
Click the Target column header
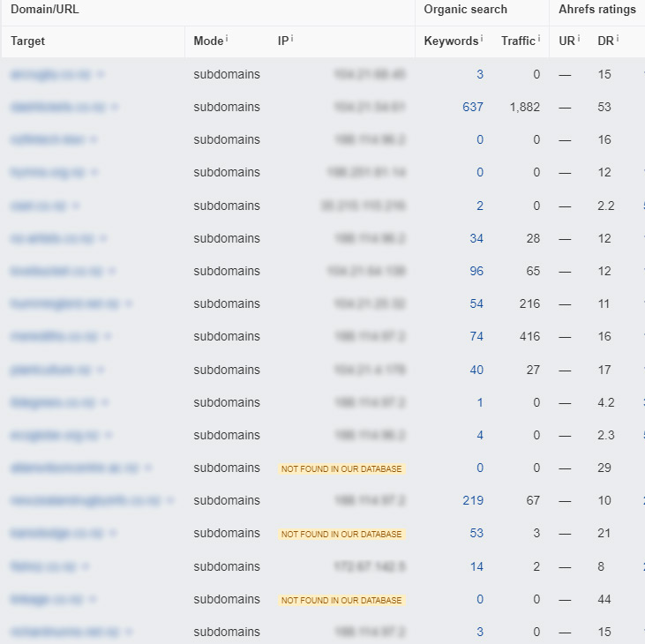(27, 41)
